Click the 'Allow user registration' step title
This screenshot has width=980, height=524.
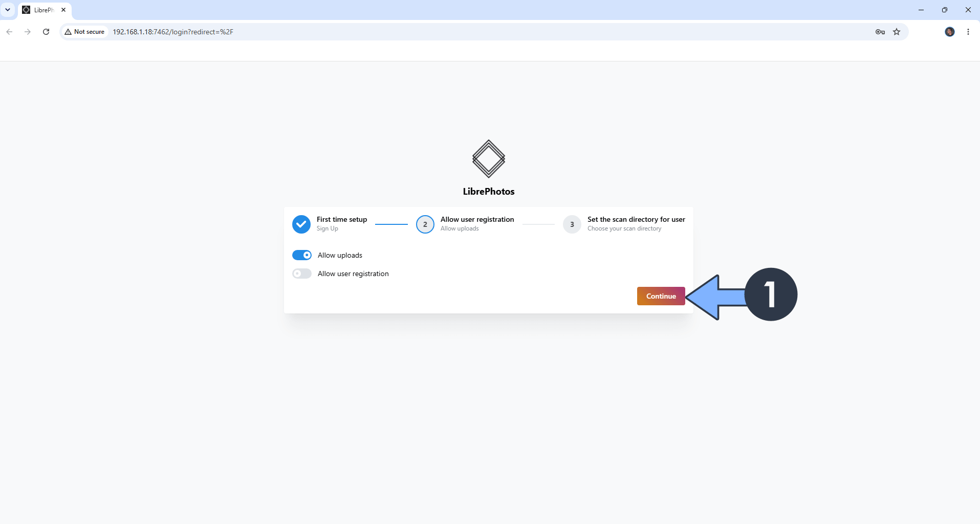[477, 219]
